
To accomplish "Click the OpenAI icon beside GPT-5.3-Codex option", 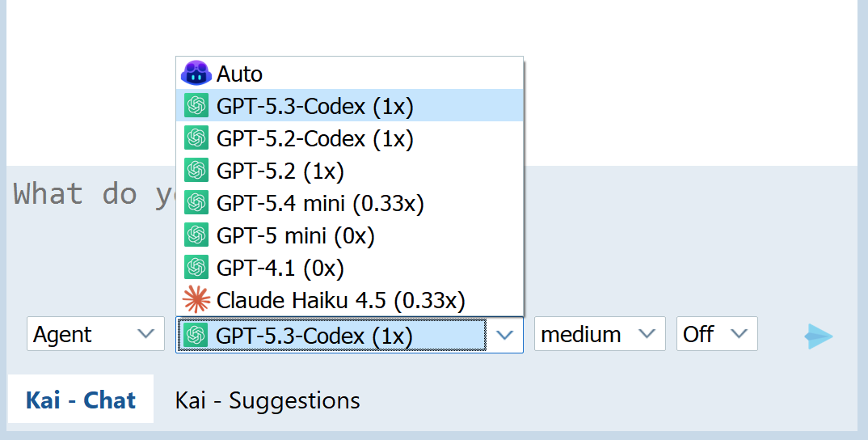I will [x=196, y=105].
